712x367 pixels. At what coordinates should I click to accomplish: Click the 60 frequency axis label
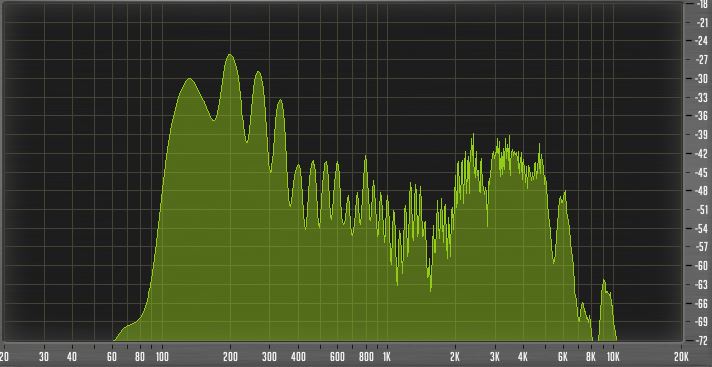click(112, 356)
